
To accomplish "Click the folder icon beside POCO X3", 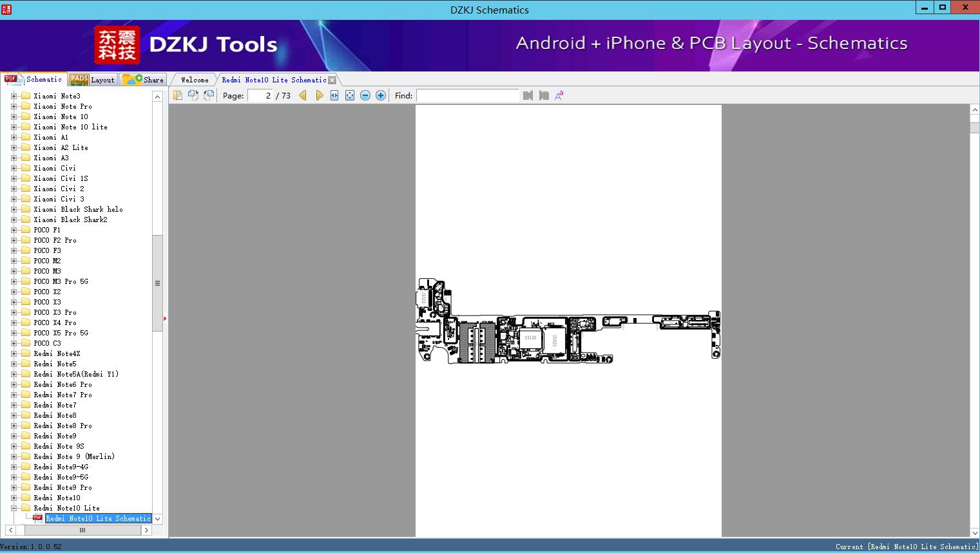I will (x=26, y=302).
